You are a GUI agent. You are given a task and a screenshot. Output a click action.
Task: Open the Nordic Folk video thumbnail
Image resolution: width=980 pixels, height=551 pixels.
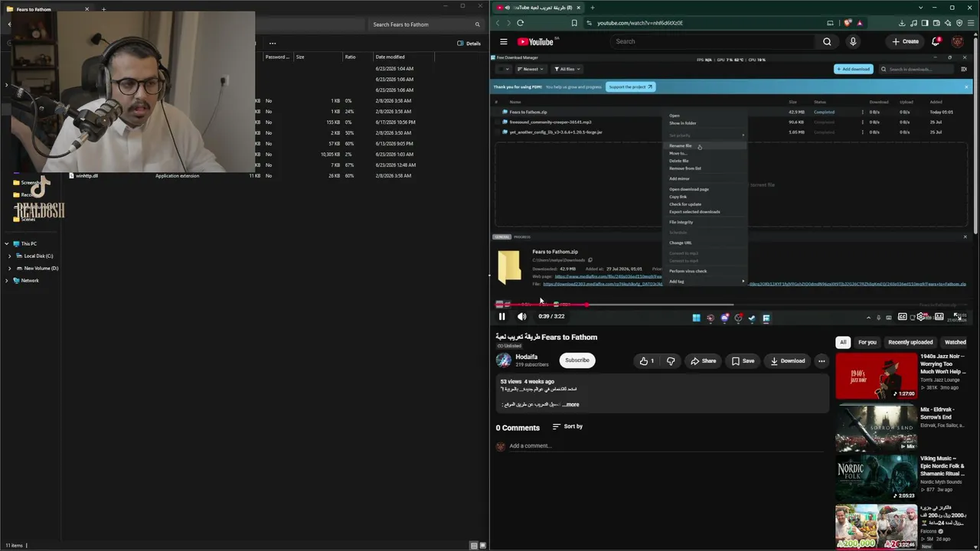click(x=876, y=478)
